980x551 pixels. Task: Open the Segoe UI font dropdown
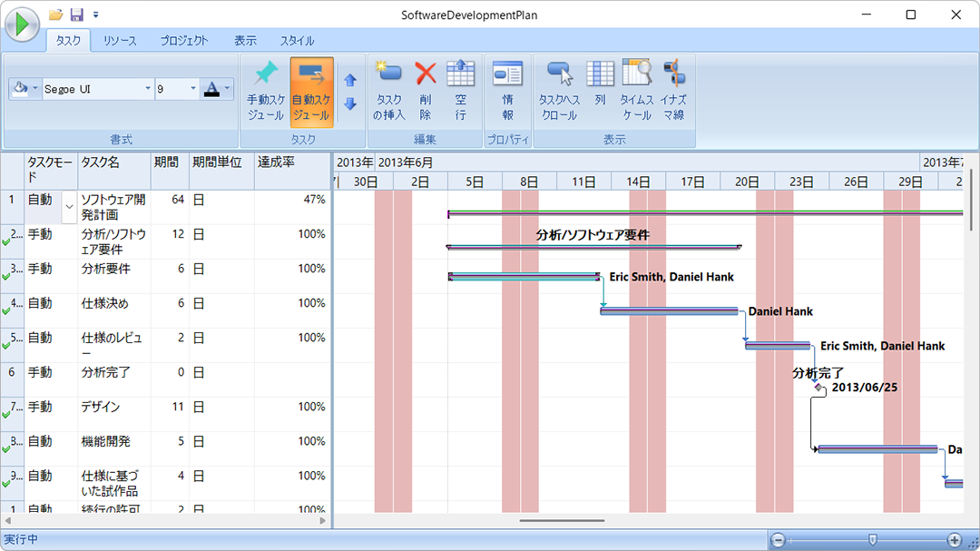pos(148,89)
